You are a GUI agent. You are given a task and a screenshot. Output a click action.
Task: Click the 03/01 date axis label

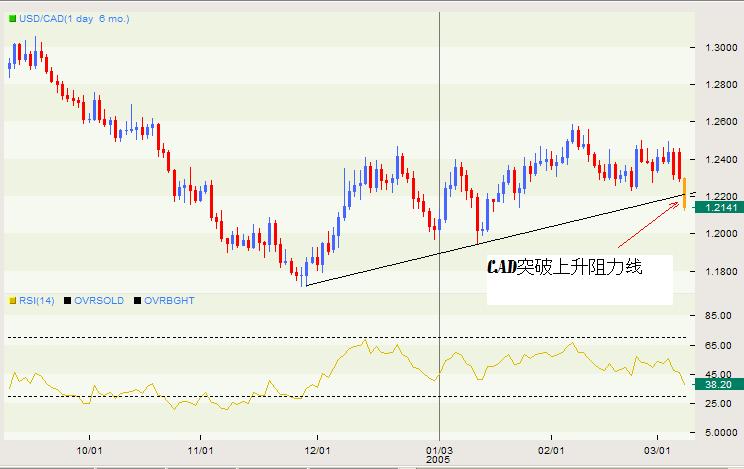(x=657, y=450)
